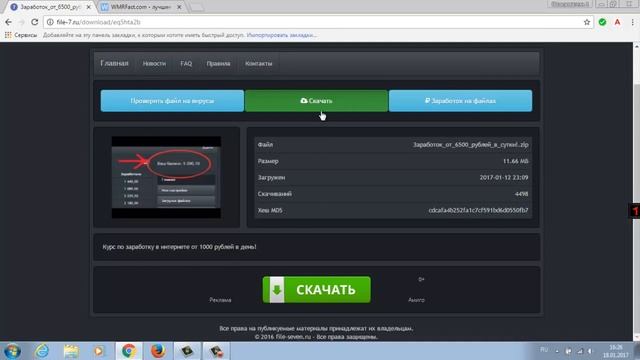Click the RU language indicator
The image size is (640, 360).
coord(544,350)
